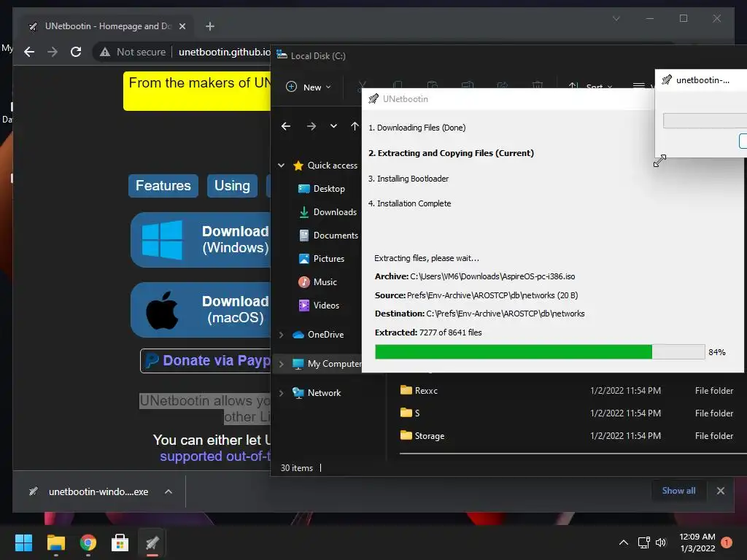Open Sort options in File Explorer
The height and width of the screenshot is (560, 747).
click(590, 87)
